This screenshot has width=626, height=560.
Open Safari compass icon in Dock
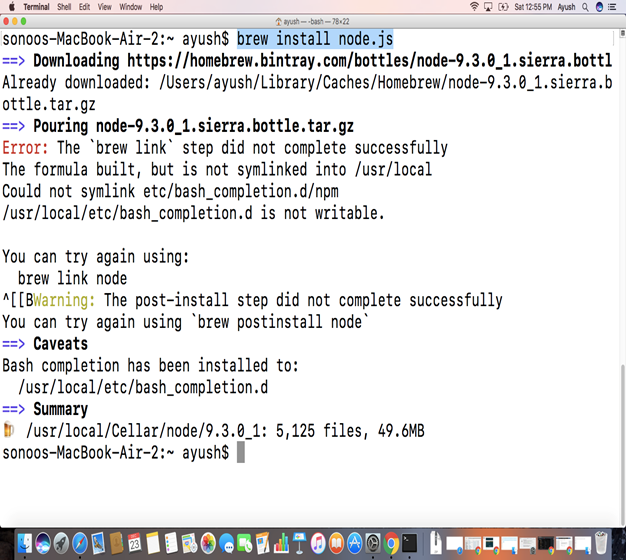click(80, 544)
